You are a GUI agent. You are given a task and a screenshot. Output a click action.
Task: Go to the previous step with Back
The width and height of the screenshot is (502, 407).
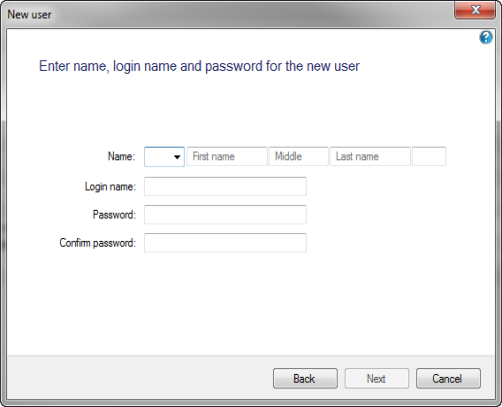click(305, 378)
